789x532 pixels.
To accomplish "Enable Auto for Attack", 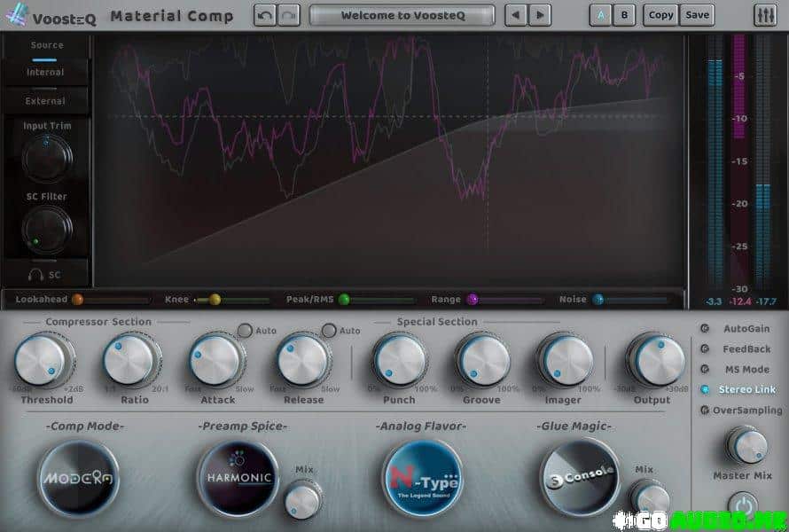I will (x=245, y=330).
